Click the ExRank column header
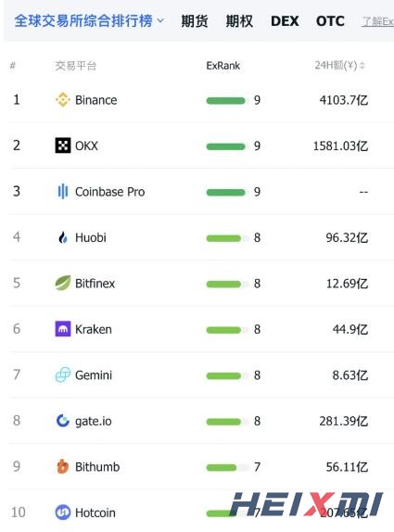Screen dimensions: 394x532 click(223, 65)
